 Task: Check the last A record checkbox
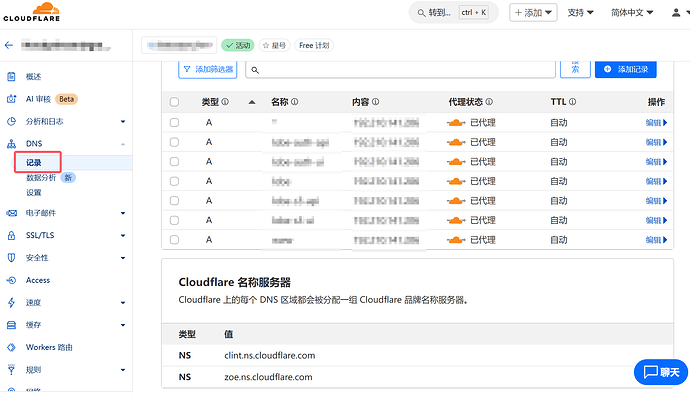[x=174, y=240]
